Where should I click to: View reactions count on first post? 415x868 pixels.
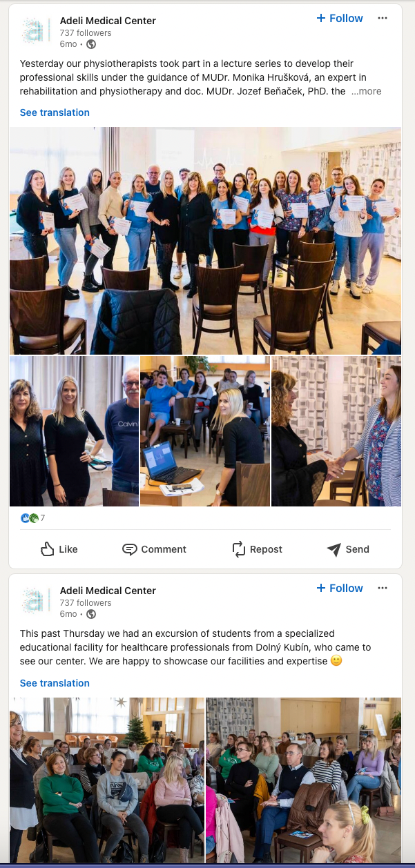(33, 518)
